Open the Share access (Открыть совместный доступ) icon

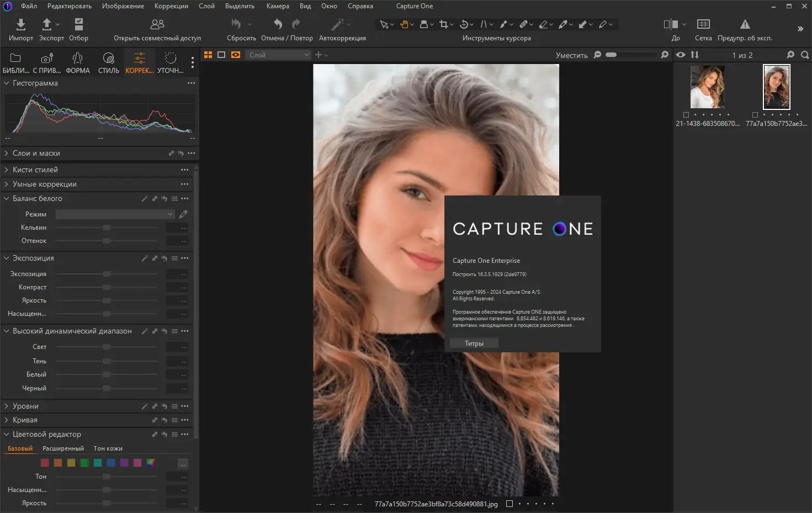click(x=157, y=25)
